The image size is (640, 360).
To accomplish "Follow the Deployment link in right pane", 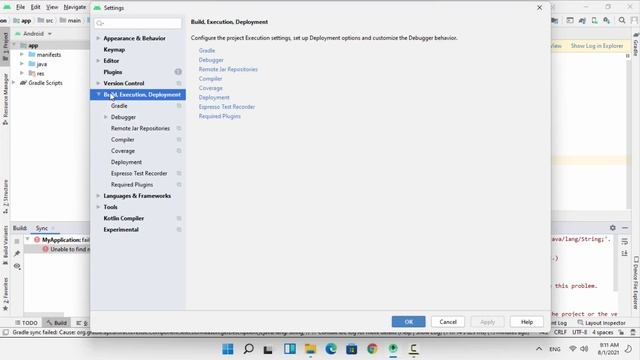I will click(x=214, y=98).
